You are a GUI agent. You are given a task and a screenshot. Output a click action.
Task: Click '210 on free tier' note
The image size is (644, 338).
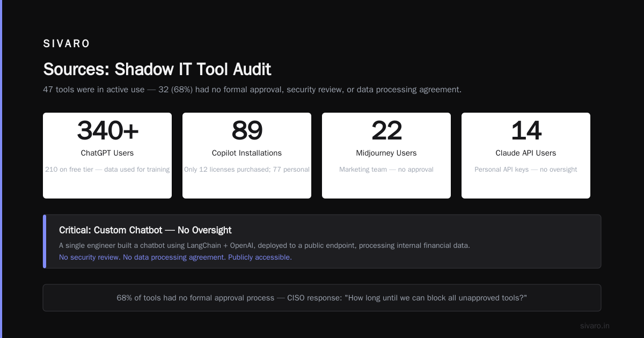(107, 170)
